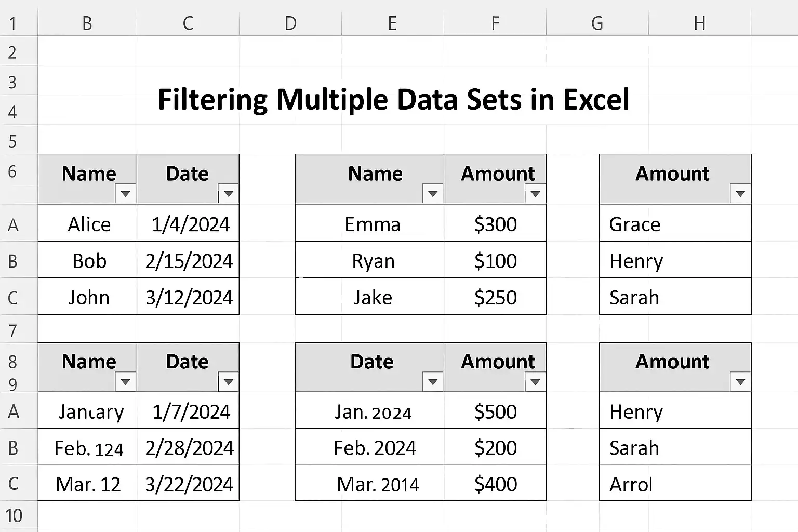Click the title Filtering Multiple Data Sets in Excel
The height and width of the screenshot is (532, 798).
(x=393, y=100)
